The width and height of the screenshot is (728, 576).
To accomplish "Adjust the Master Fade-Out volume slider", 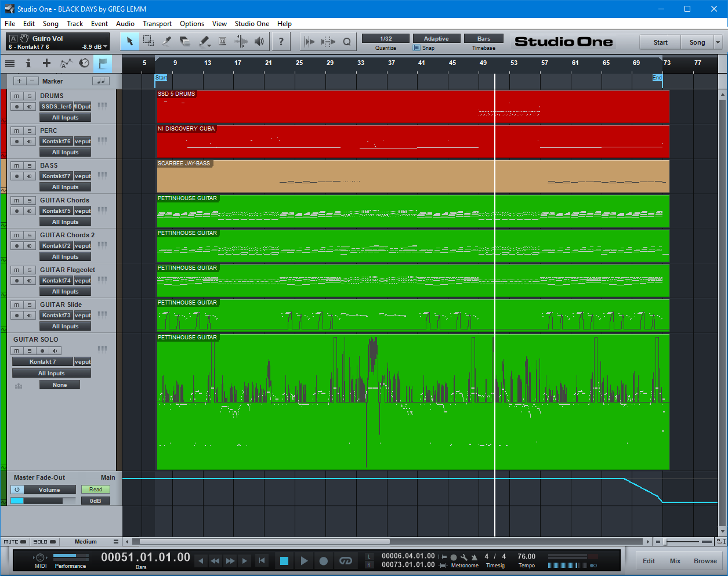I will [43, 501].
